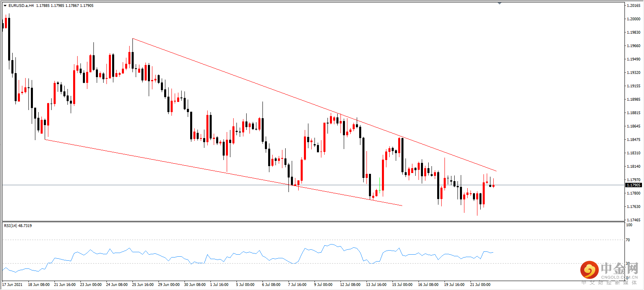This screenshot has height=290, width=644.
Task: Click the price axis label 1.19490
Action: 634,59
